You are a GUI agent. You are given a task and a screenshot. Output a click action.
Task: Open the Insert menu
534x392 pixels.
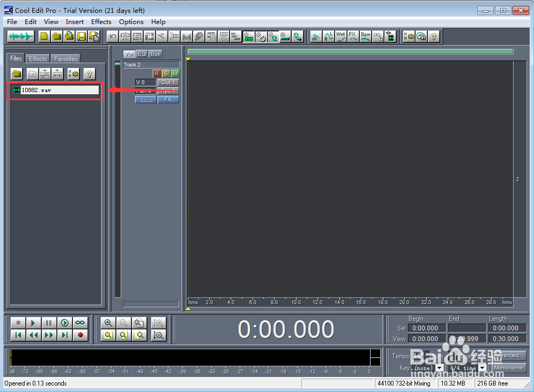75,22
